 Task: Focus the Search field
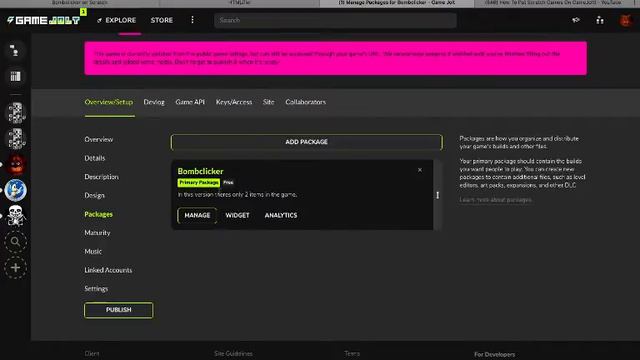pyautogui.click(x=335, y=20)
